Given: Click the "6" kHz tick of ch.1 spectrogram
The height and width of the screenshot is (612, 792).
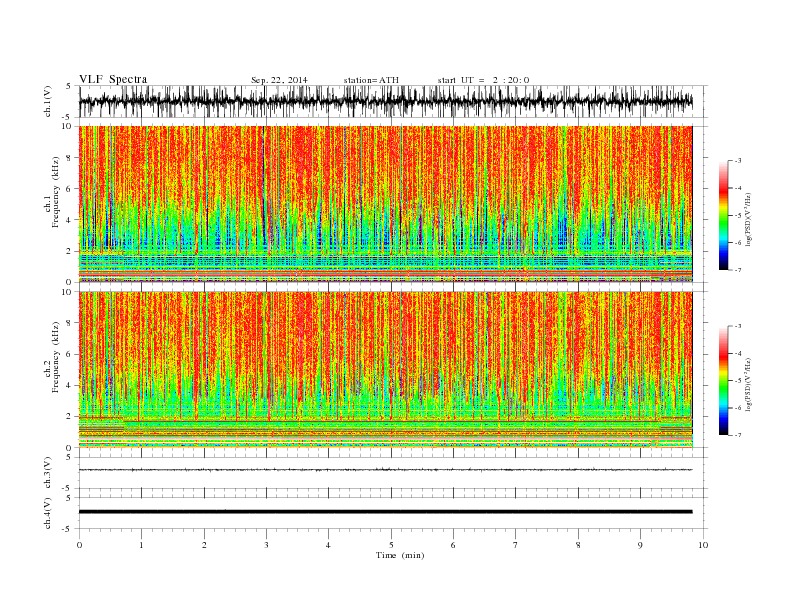Looking at the screenshot, I should click(x=69, y=189).
